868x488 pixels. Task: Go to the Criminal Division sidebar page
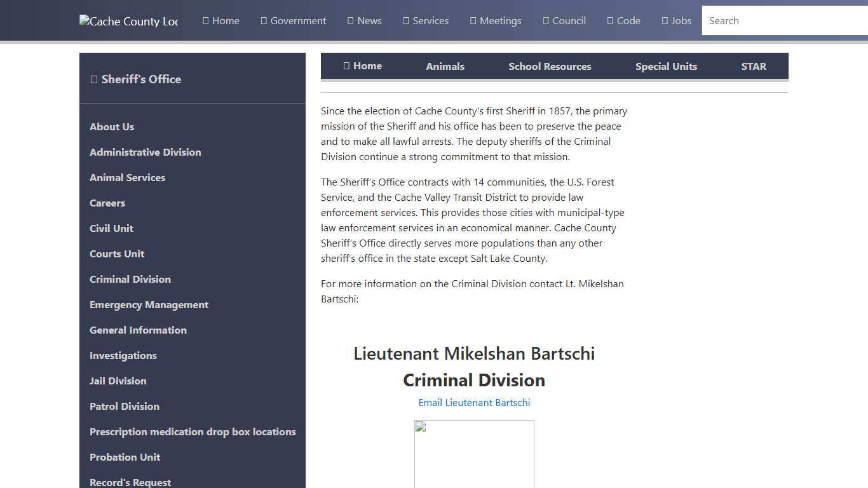(130, 279)
